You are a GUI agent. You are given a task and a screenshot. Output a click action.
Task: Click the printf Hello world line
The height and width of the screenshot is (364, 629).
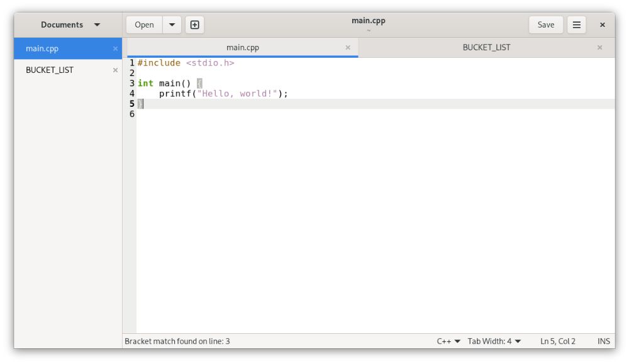(223, 94)
